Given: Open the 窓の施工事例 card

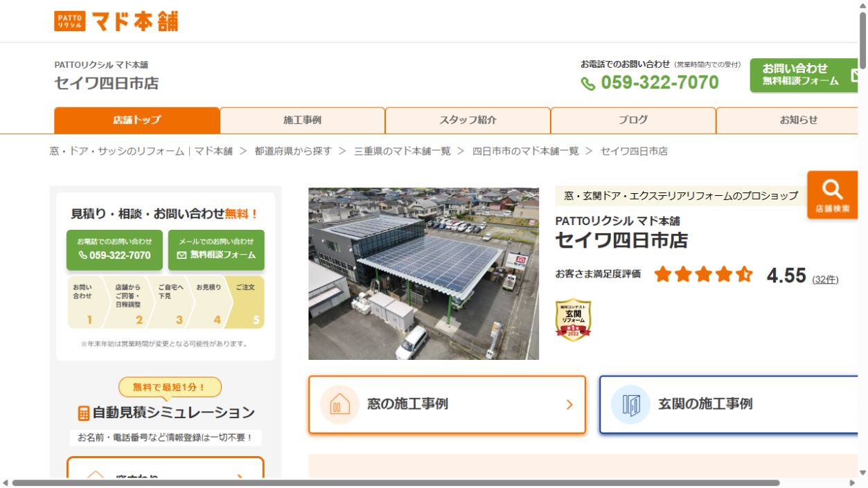Looking at the screenshot, I should [x=448, y=405].
